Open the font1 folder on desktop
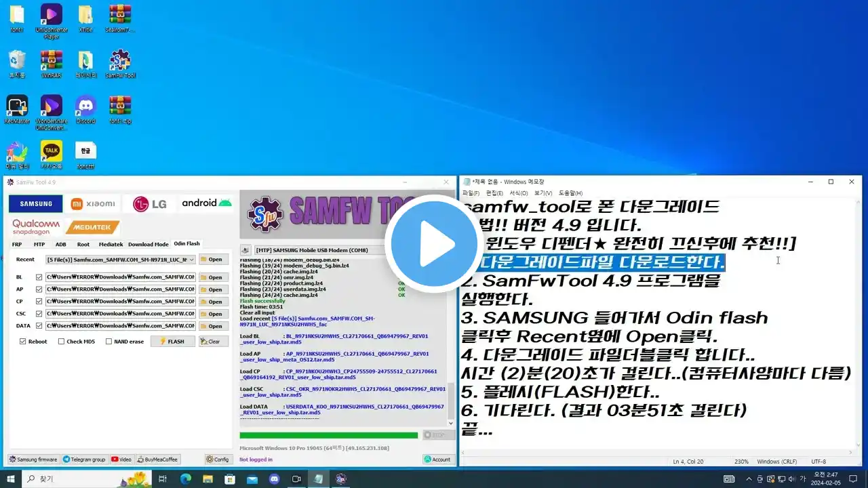The width and height of the screenshot is (868, 488). click(x=17, y=18)
